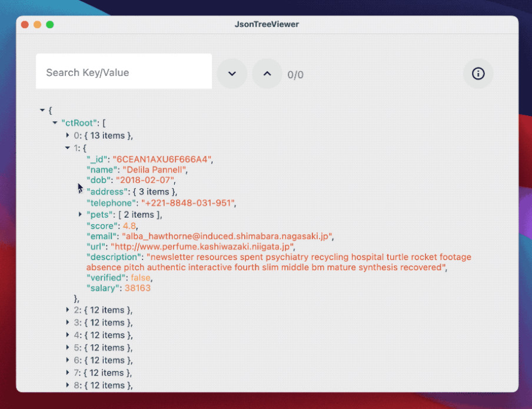Click the Search Key/Value input field
This screenshot has width=532, height=409.
(x=124, y=71)
